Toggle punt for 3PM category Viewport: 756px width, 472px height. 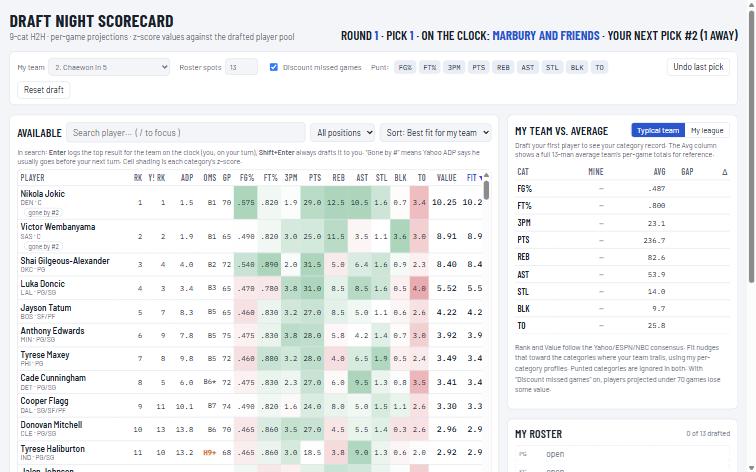(454, 67)
